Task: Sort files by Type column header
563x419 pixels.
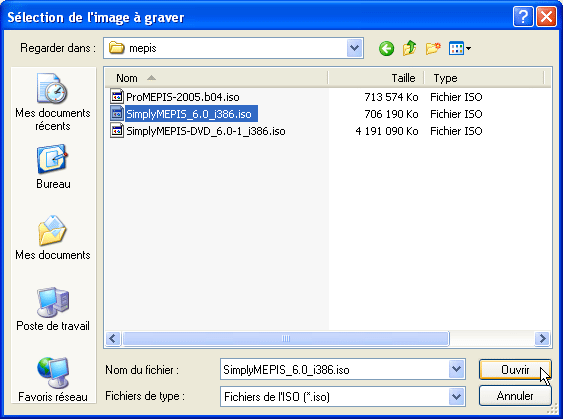Action: coord(484,78)
